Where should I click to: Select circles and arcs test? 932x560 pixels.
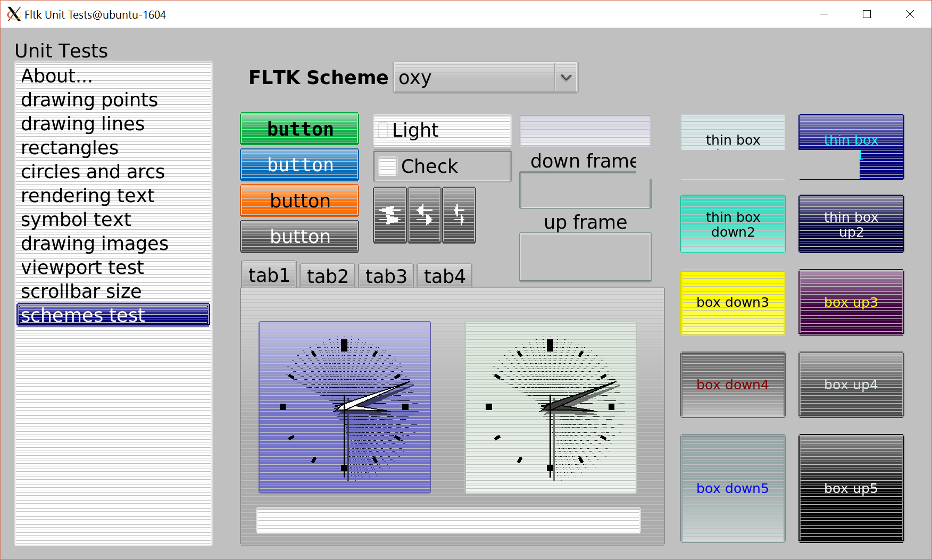[113, 172]
